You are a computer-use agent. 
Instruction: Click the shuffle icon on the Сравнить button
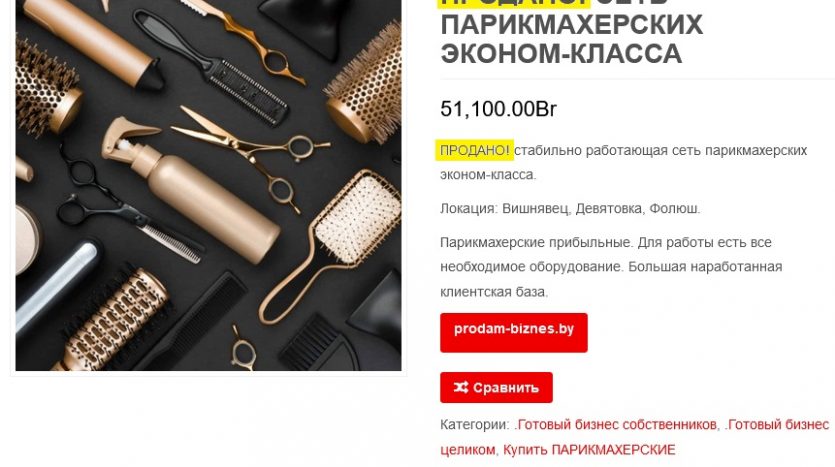[x=461, y=387]
